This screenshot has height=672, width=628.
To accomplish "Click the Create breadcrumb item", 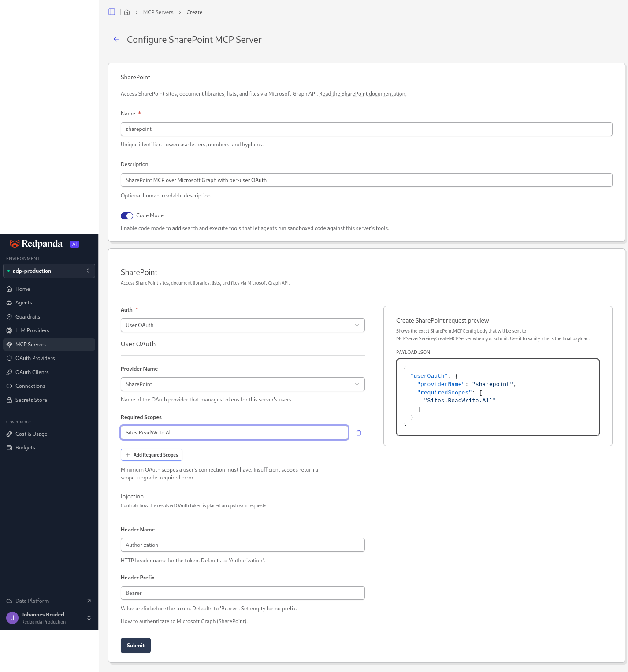I will point(194,12).
